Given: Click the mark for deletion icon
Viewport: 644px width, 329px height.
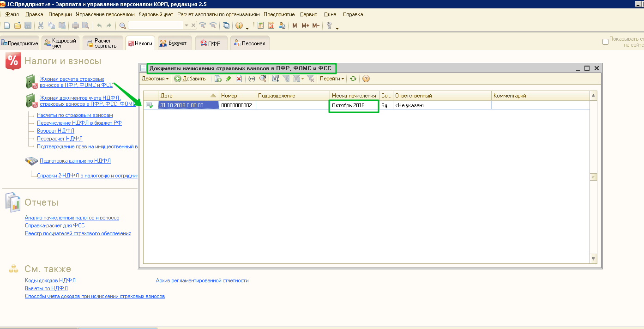Looking at the screenshot, I should point(239,79).
